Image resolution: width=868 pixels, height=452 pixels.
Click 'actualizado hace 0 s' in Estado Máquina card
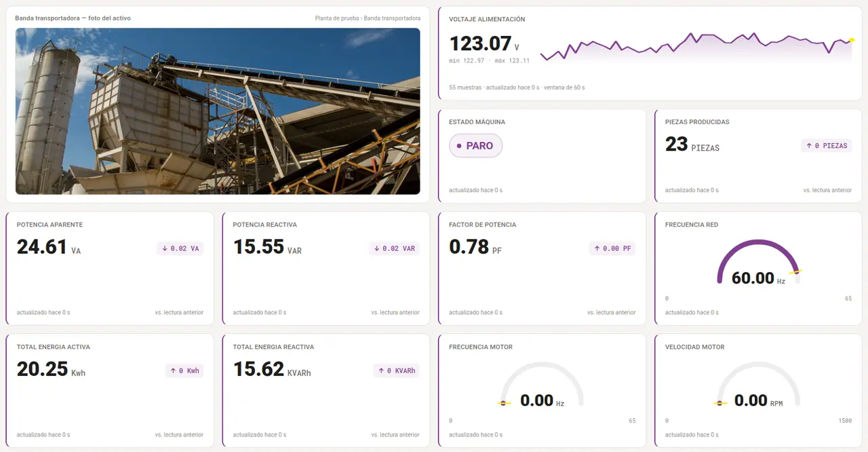pos(475,191)
